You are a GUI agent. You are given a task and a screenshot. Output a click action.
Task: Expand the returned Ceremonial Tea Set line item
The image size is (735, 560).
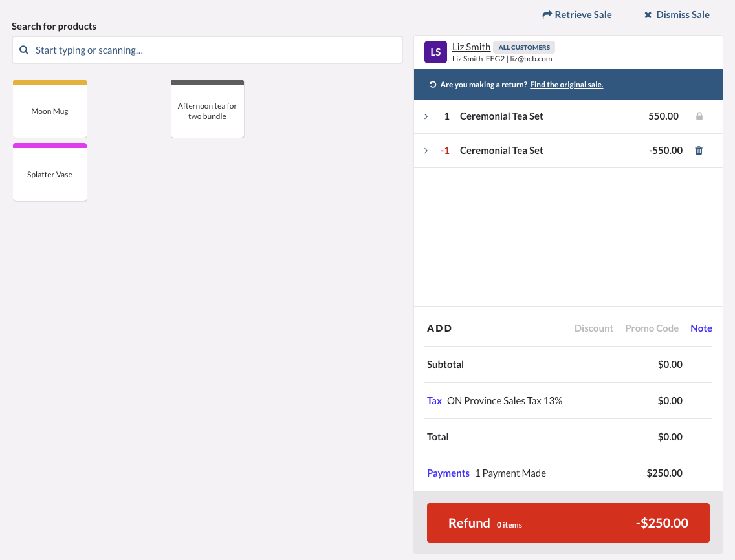426,150
